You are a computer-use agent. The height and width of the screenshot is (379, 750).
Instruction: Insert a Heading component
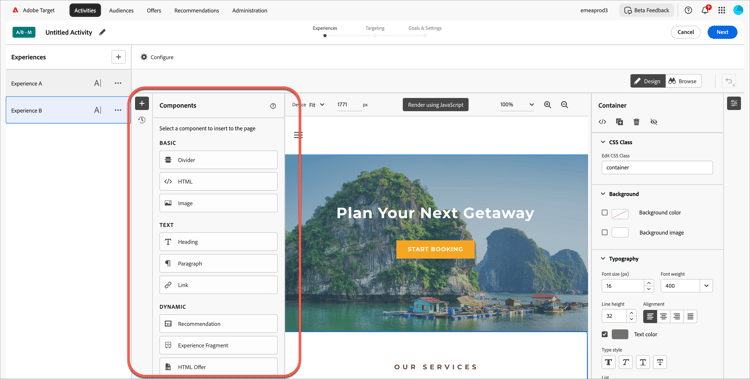click(218, 242)
